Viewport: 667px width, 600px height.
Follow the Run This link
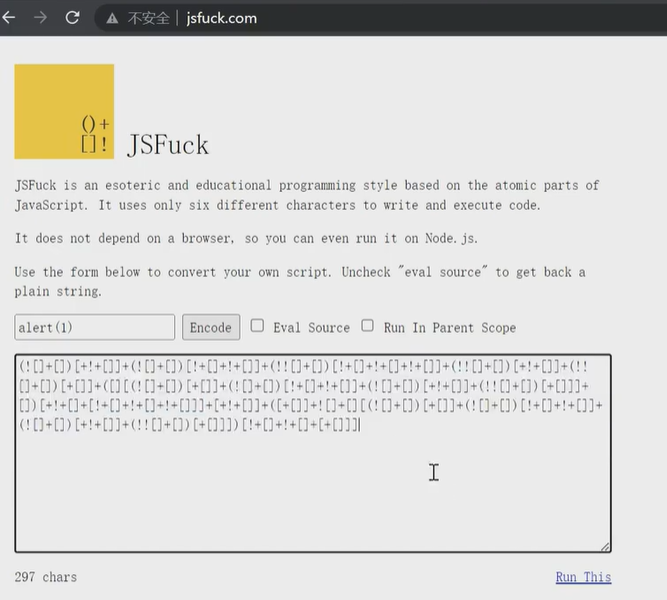[x=583, y=577]
